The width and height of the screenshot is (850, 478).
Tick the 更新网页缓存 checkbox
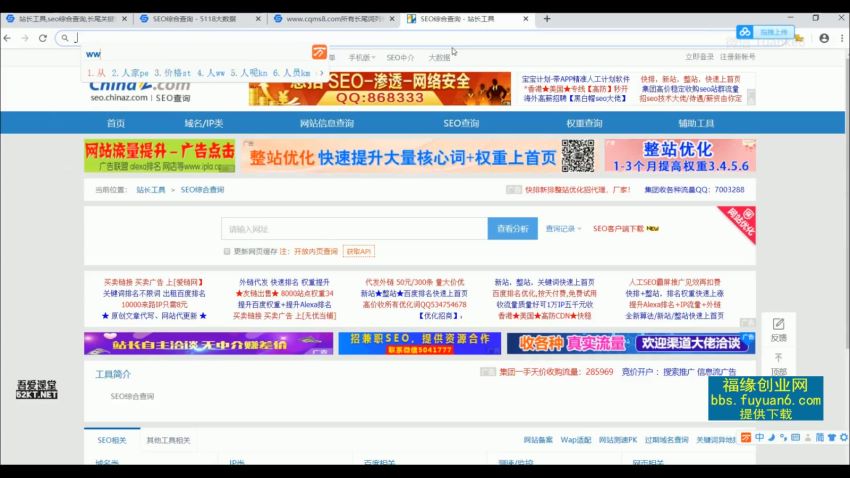click(x=227, y=251)
